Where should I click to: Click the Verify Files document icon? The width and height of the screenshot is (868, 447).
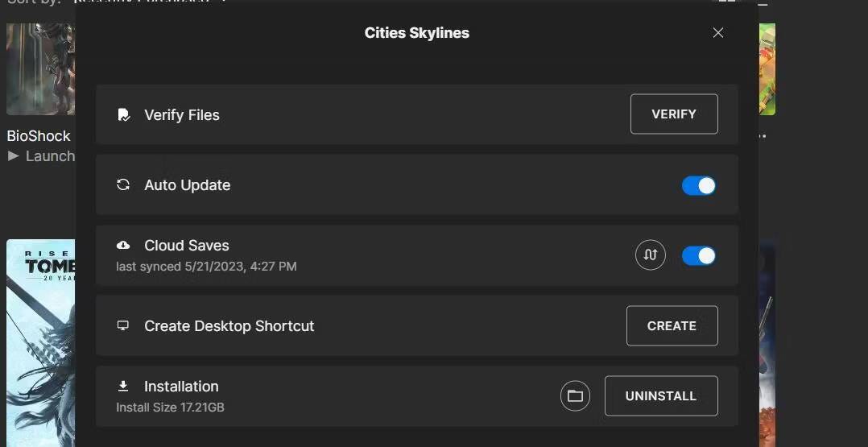[123, 114]
